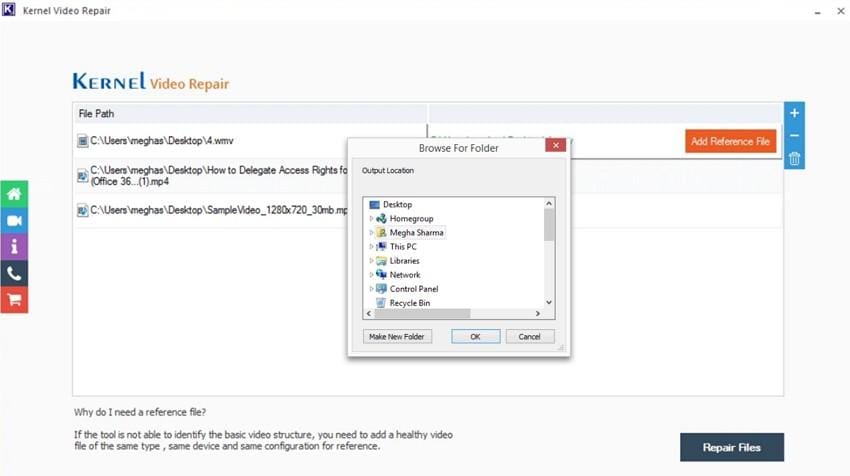
Task: Click the File Path column header
Action: pyautogui.click(x=250, y=114)
